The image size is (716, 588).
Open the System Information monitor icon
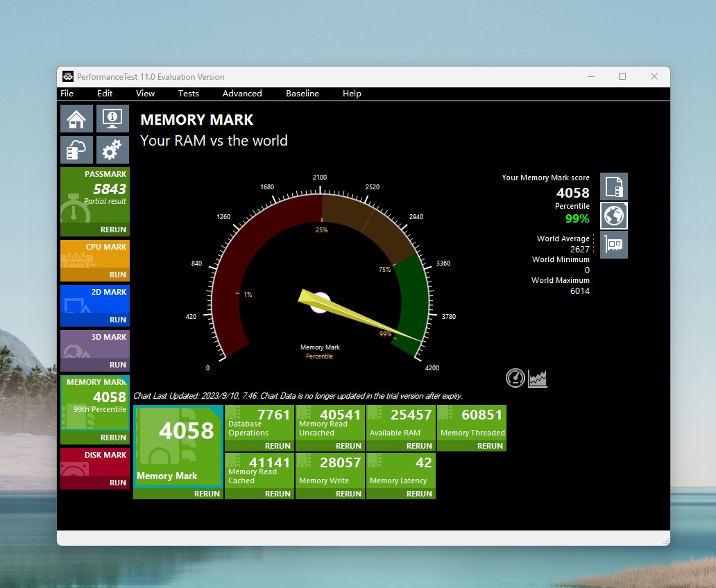tap(112, 119)
